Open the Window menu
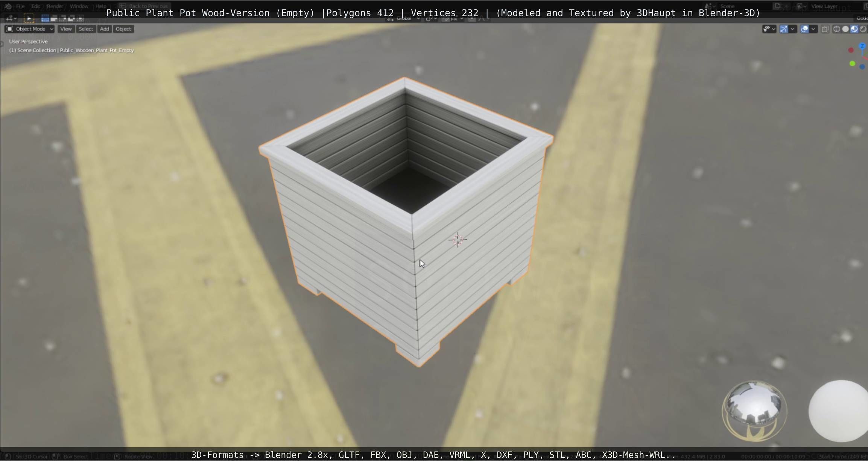 point(79,6)
